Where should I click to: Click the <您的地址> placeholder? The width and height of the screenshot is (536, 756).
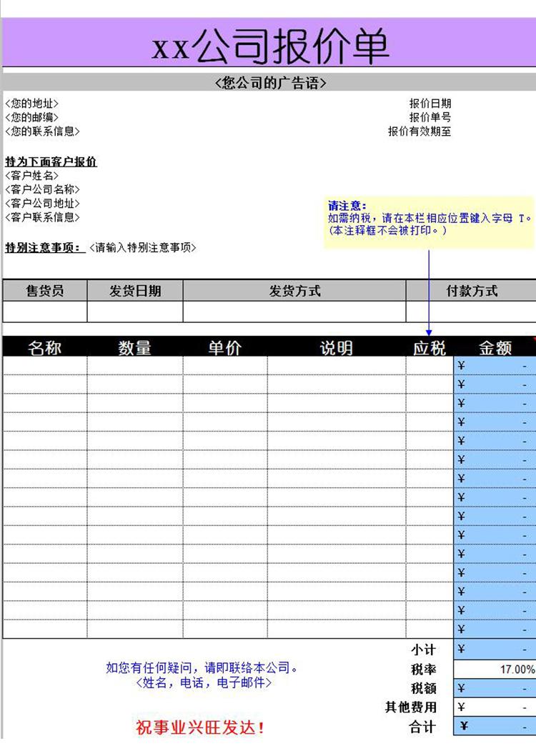(32, 104)
